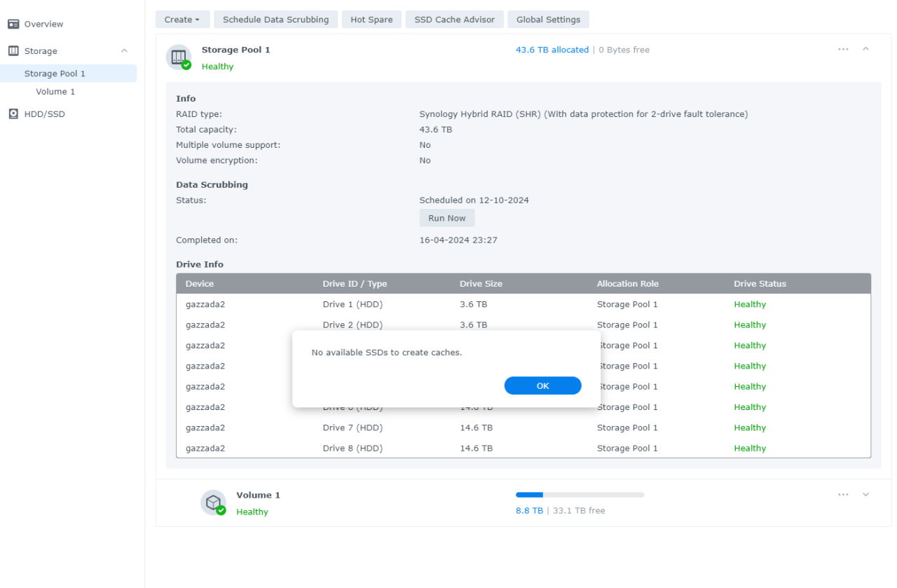The height and width of the screenshot is (588, 897).
Task: Expand the Volume 1 panel
Action: [865, 495]
